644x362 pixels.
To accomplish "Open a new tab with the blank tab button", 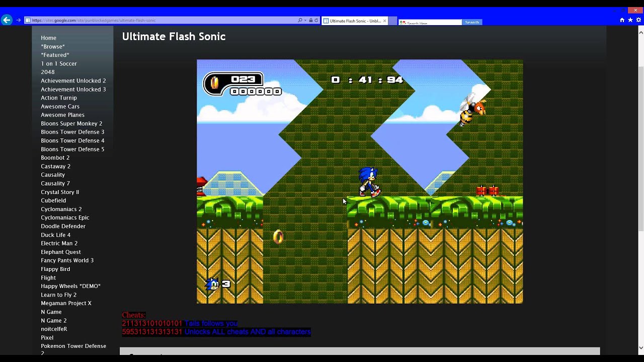I will point(393,21).
